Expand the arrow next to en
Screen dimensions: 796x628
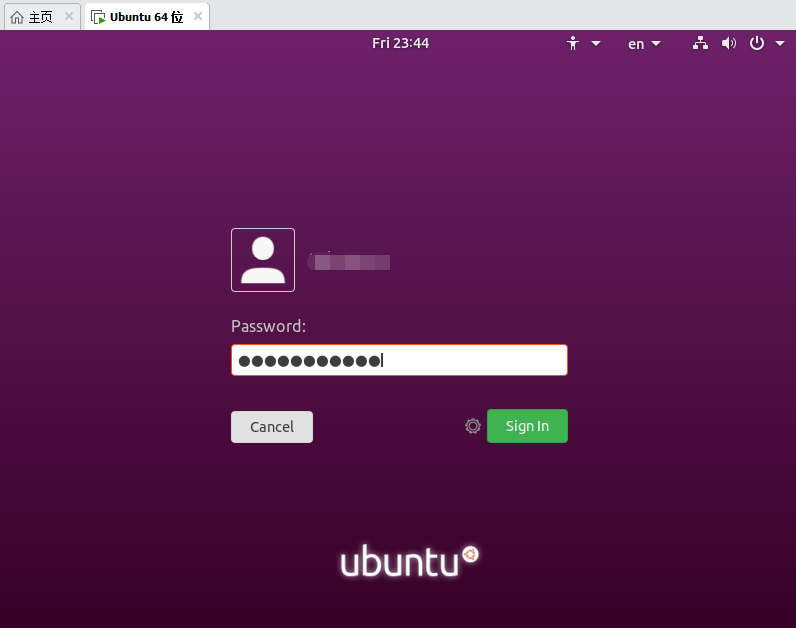point(656,44)
